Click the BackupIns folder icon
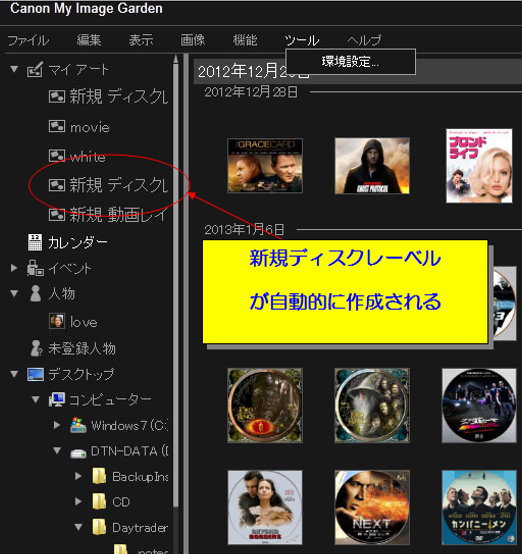This screenshot has height=554, width=522. 99,476
